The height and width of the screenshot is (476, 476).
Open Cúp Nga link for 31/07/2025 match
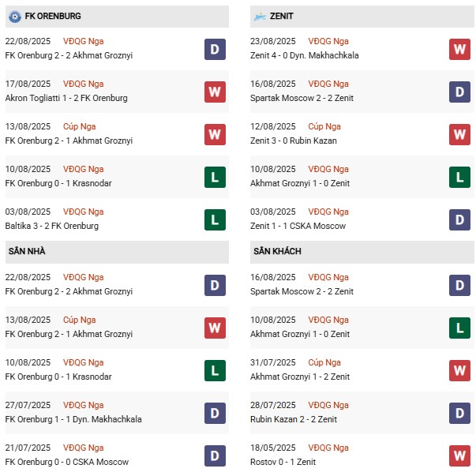[324, 362]
